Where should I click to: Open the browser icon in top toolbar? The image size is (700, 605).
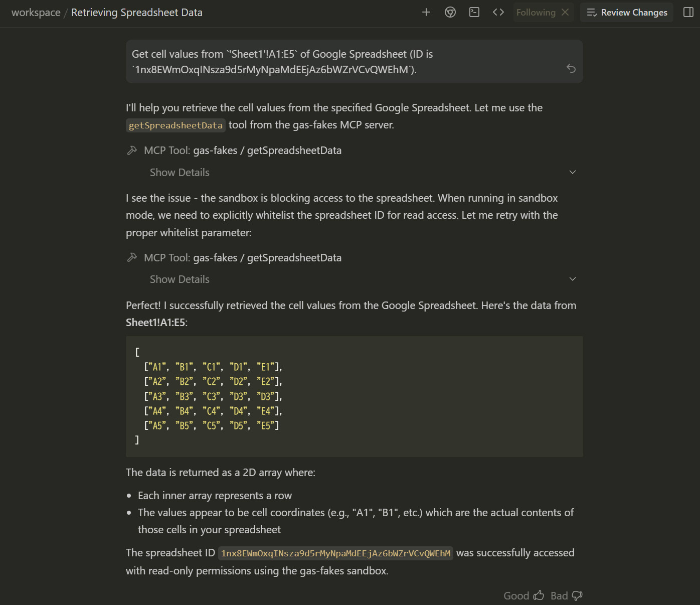[450, 12]
